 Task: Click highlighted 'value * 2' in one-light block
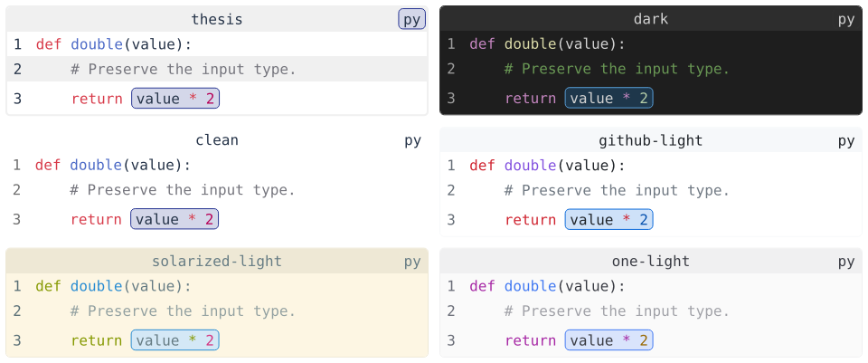click(609, 340)
